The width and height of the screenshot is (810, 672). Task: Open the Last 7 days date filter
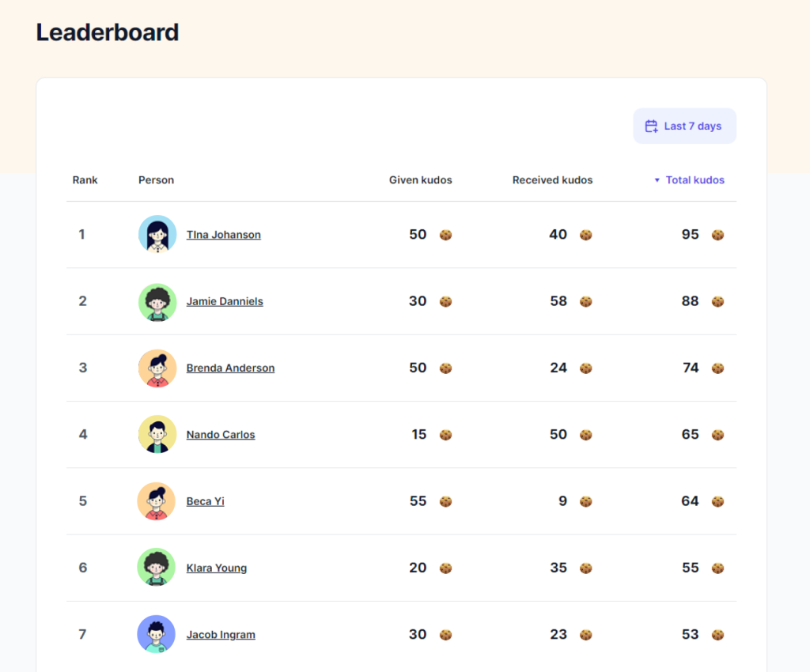click(x=684, y=126)
